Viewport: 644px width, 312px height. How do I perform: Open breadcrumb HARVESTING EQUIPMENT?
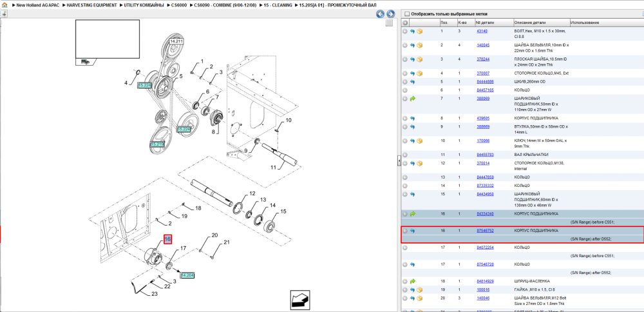coord(91,5)
